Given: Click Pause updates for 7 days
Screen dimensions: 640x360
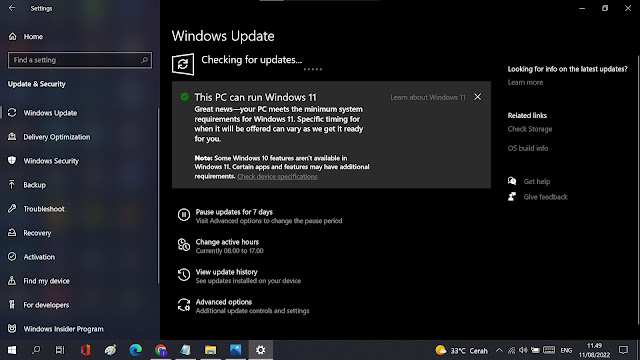Looking at the screenshot, I should point(234,212).
